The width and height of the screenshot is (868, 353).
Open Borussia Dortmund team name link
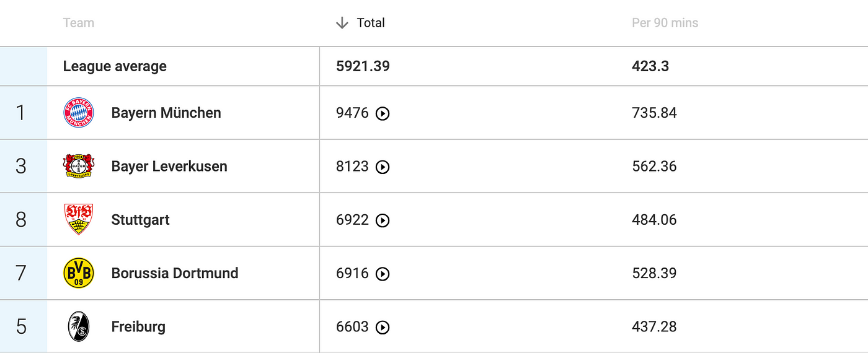[x=175, y=273]
